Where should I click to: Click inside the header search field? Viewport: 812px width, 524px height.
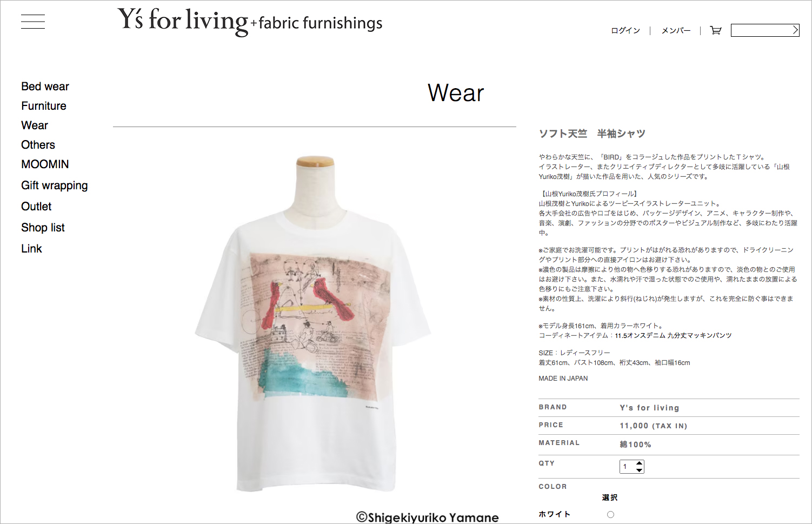761,30
